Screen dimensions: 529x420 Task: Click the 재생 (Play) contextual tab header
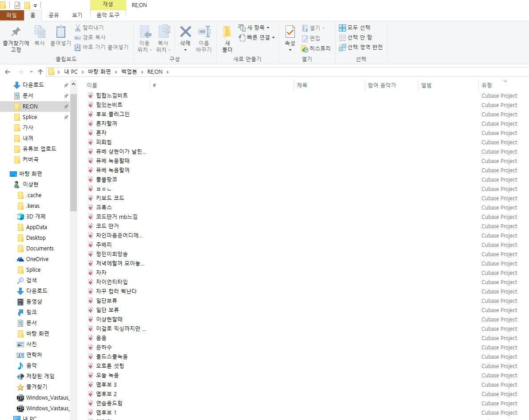pos(108,4)
